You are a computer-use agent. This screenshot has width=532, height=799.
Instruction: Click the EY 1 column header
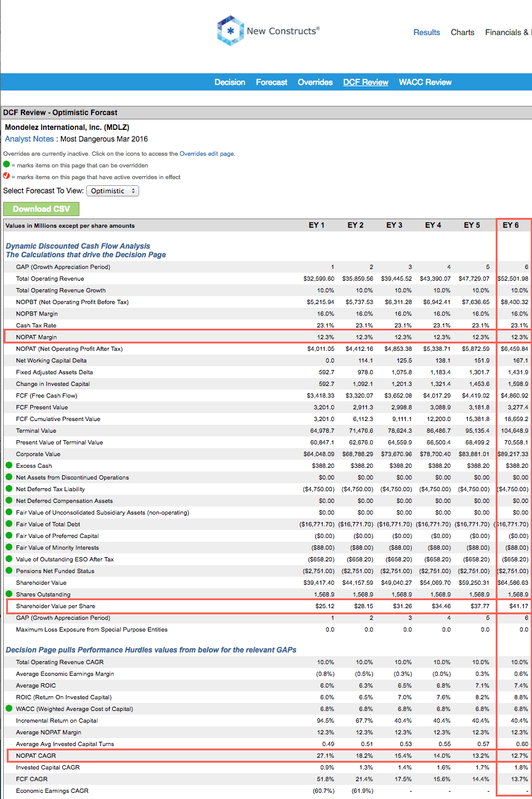316,225
